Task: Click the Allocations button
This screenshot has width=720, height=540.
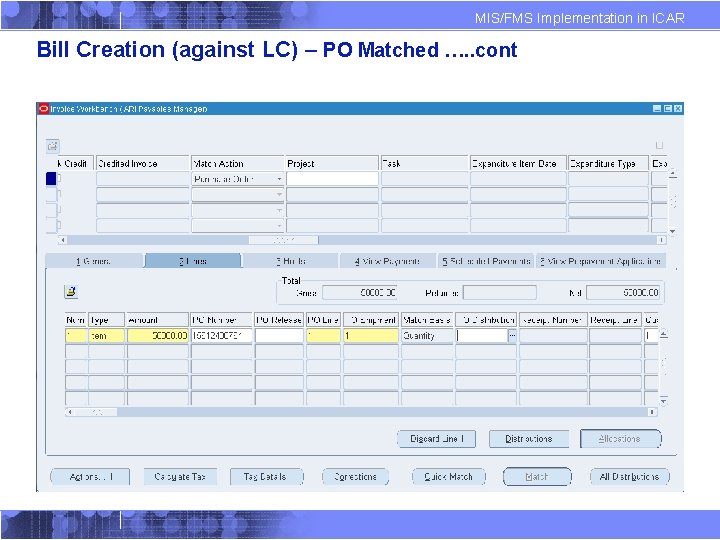Action: (x=621, y=439)
